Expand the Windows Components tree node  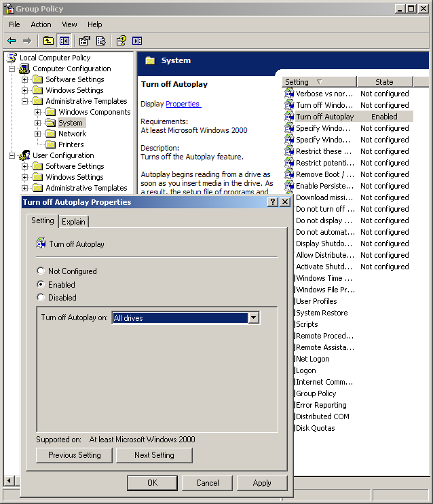tap(38, 112)
